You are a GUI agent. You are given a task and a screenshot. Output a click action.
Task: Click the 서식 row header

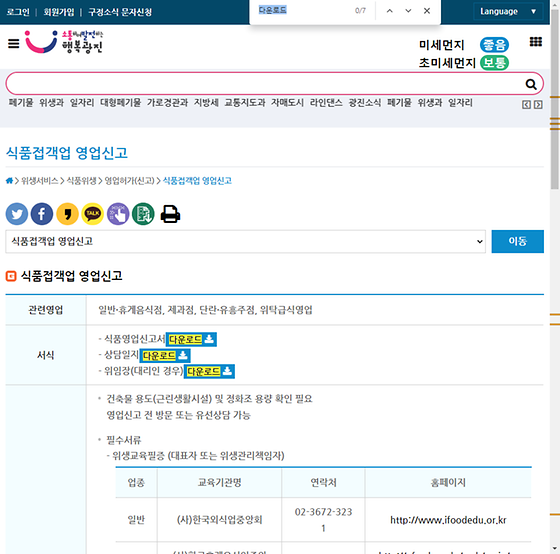(46, 355)
